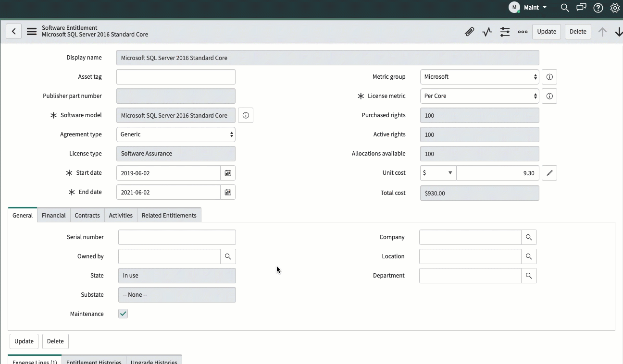Open the Agreement type dropdown
This screenshot has width=623, height=364.
tap(176, 134)
